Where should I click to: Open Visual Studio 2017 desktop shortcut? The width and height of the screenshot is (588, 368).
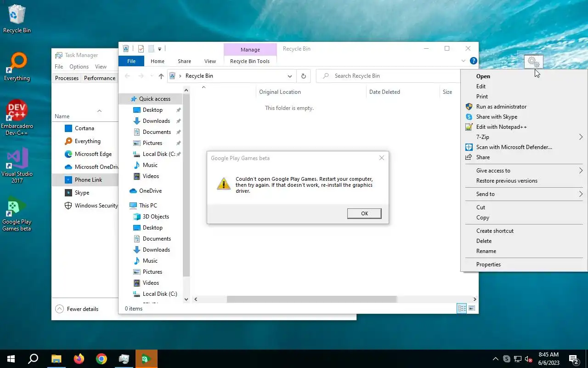[17, 166]
